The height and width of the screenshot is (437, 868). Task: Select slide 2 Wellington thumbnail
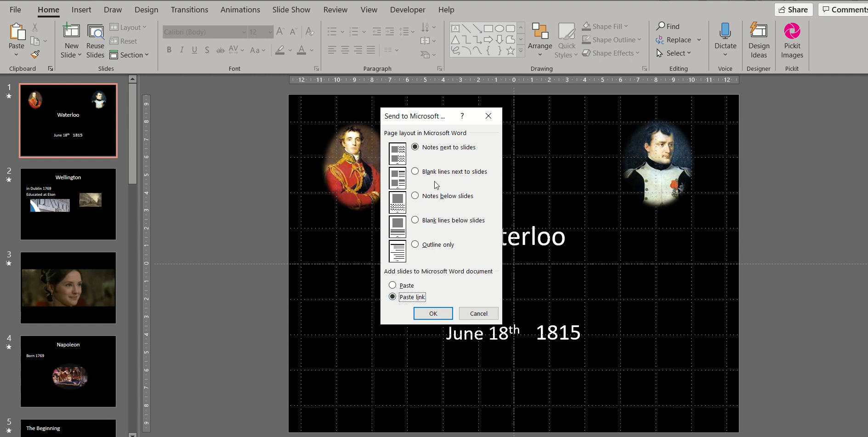[68, 204]
